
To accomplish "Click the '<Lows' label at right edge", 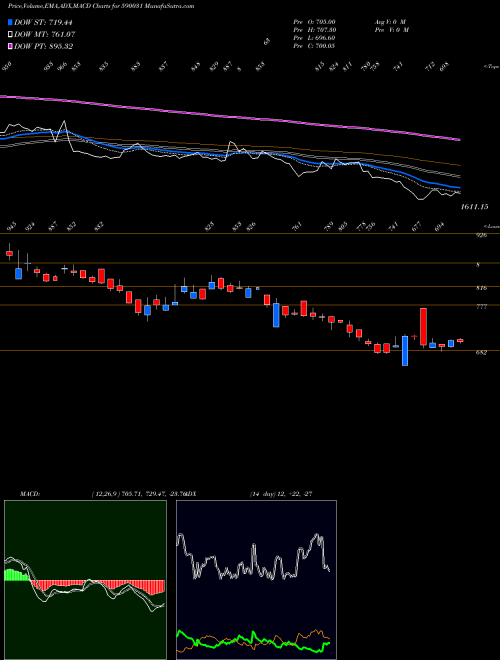I will (491, 226).
